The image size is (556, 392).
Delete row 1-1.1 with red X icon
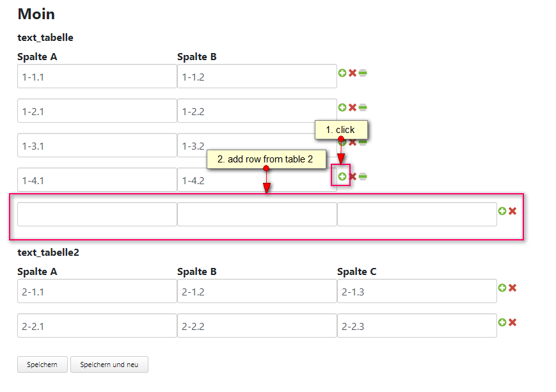pyautogui.click(x=353, y=74)
